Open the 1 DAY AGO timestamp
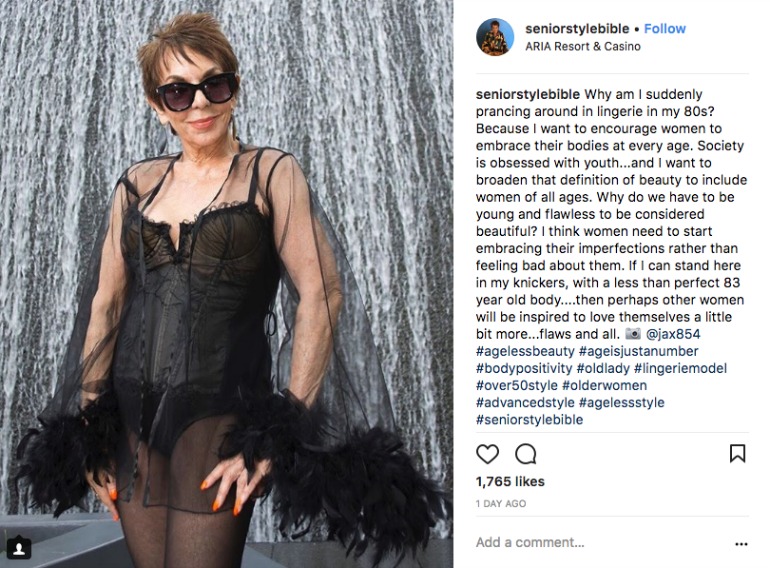The image size is (770, 568). (x=500, y=504)
